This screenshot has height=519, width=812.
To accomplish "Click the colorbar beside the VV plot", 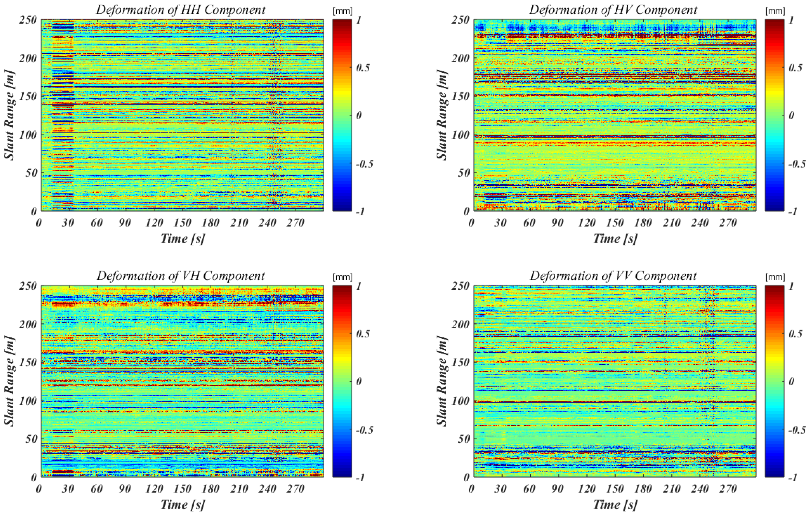I will pos(774,381).
